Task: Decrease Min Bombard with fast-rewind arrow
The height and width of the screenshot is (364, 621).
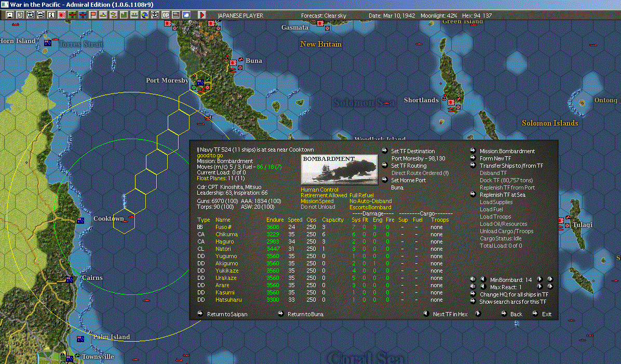Action: [473, 279]
